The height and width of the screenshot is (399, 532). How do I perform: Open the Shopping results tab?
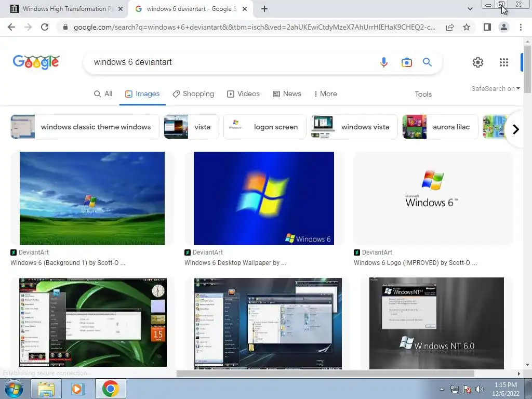tap(193, 94)
